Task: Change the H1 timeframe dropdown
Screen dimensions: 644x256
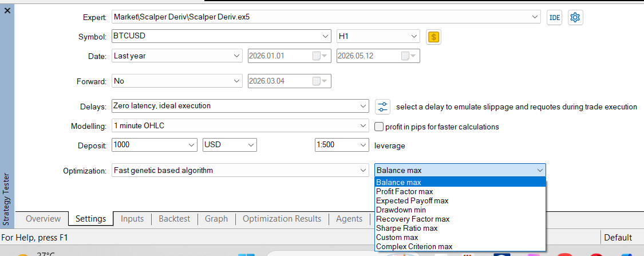Action: click(414, 36)
